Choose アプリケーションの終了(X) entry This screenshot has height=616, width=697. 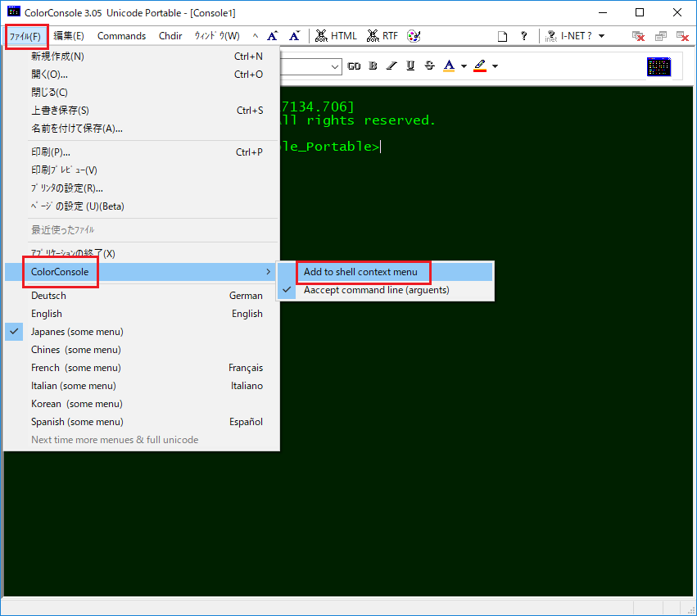tap(143, 253)
